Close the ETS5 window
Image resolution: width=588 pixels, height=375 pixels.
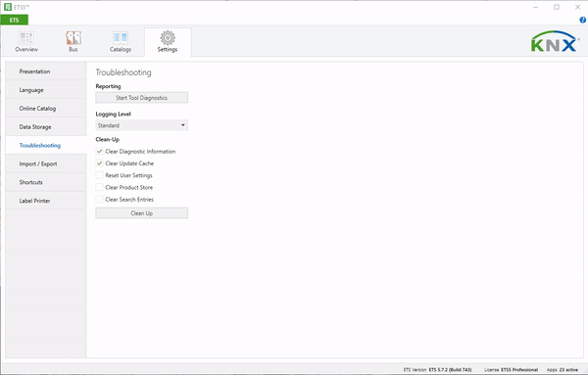[x=577, y=7]
